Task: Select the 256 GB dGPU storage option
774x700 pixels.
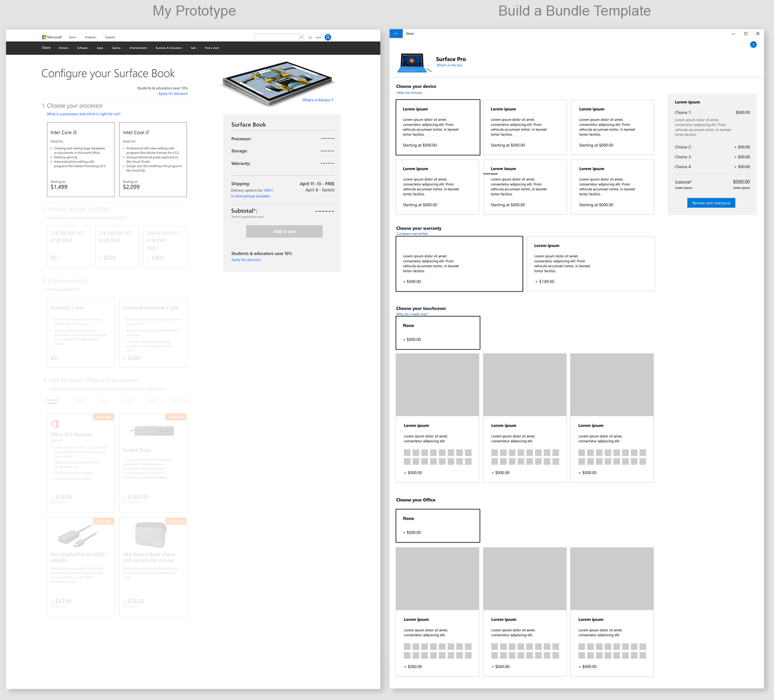Action: click(x=165, y=247)
